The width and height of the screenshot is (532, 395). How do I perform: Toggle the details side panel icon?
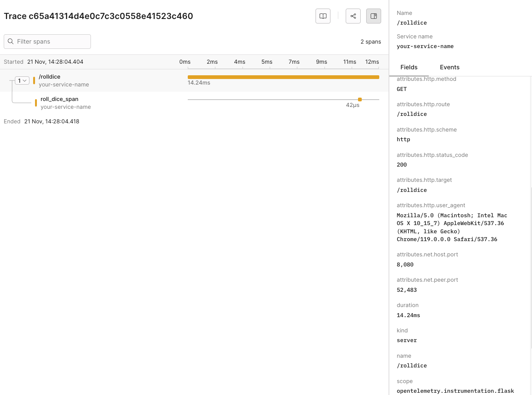(373, 16)
